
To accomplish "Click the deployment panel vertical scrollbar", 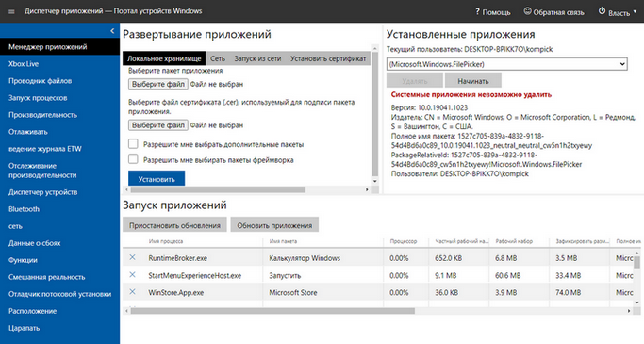I will (374, 115).
